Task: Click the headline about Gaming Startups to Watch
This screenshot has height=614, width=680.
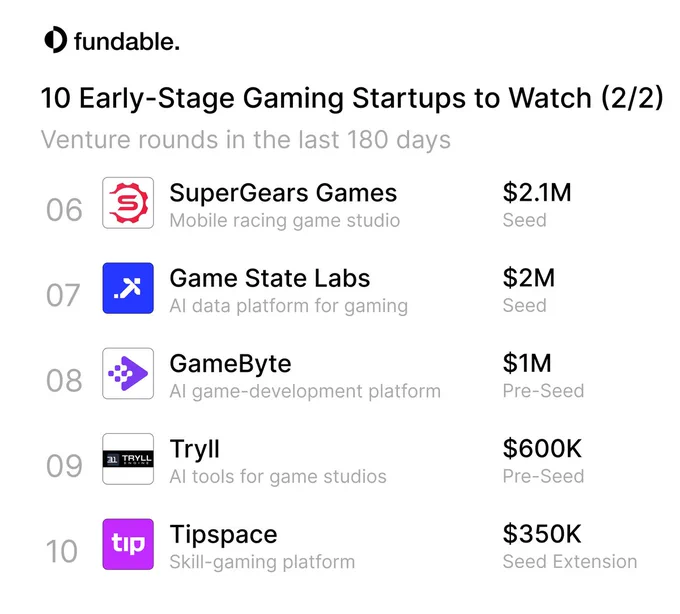Action: [352, 98]
